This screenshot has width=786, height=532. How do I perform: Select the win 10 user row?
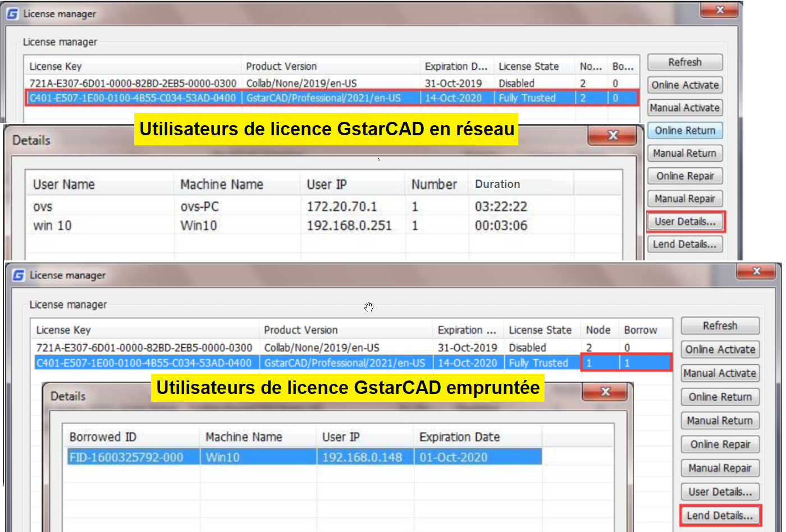click(x=325, y=226)
